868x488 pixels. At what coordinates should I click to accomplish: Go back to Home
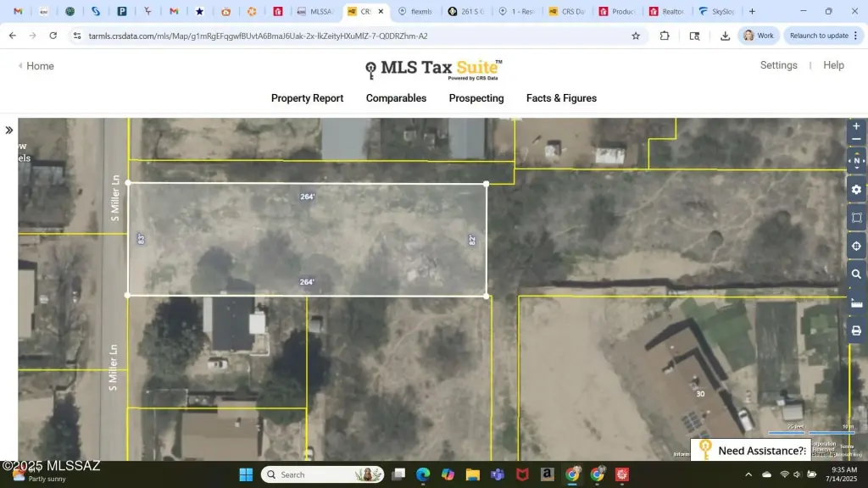[x=36, y=66]
